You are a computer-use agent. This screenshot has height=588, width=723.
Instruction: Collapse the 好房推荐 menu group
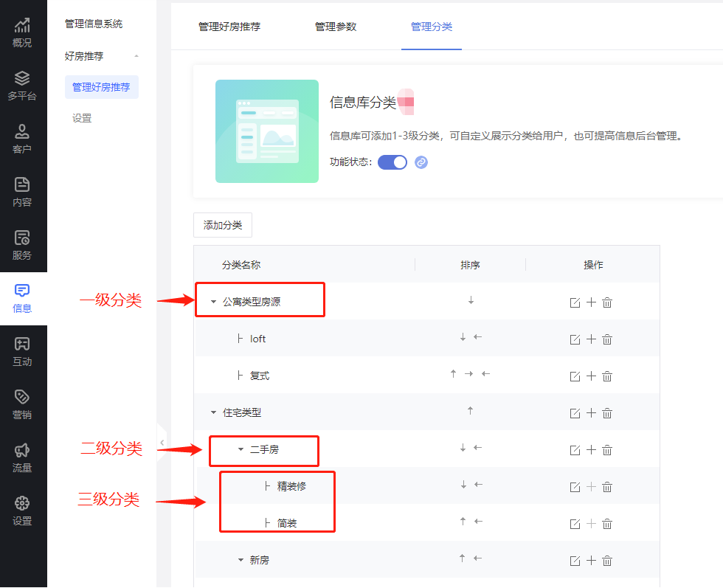136,56
